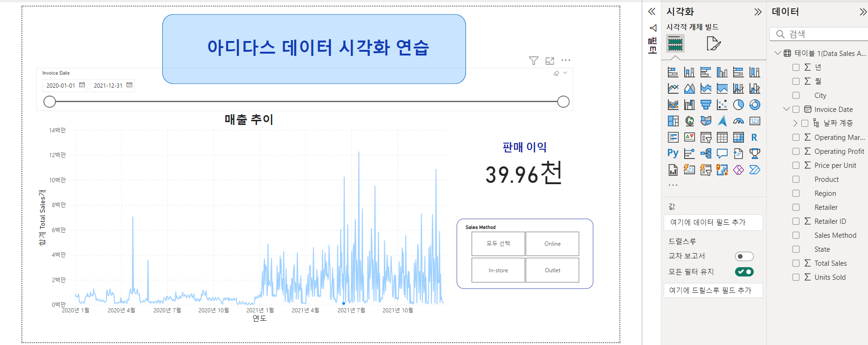Open calendar picker for end date
Viewport: 868px width, 345px height.
129,85
